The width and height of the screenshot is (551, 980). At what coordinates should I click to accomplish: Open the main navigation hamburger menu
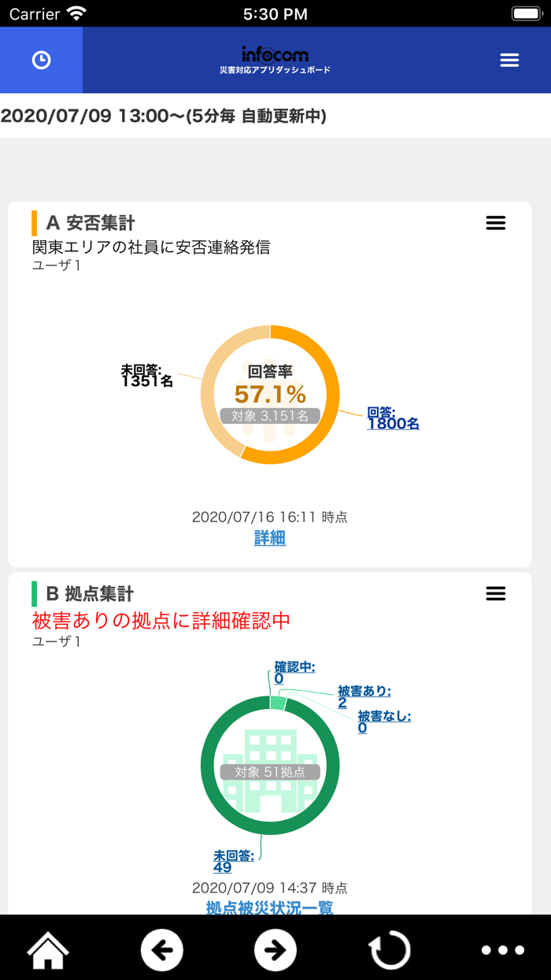[x=510, y=59]
